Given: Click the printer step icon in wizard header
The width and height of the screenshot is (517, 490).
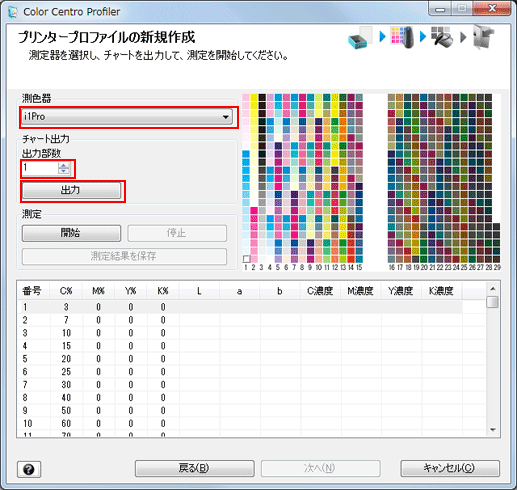Looking at the screenshot, I should tap(359, 38).
